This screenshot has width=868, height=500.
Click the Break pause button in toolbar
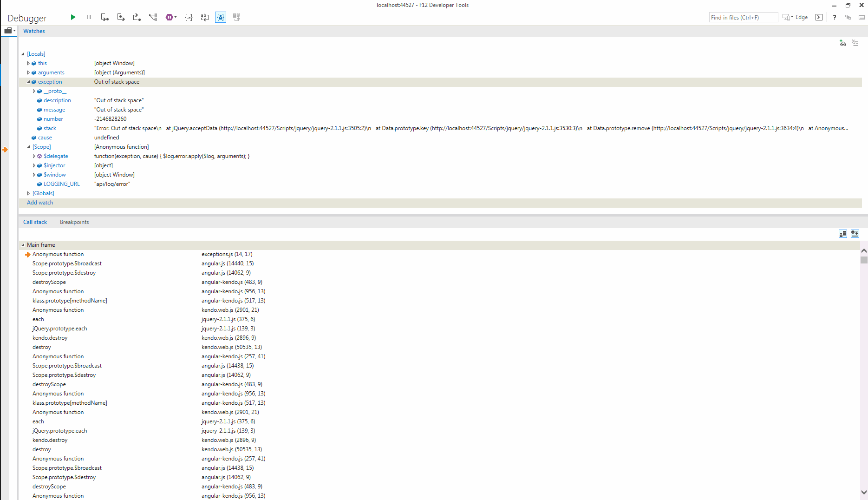point(89,17)
